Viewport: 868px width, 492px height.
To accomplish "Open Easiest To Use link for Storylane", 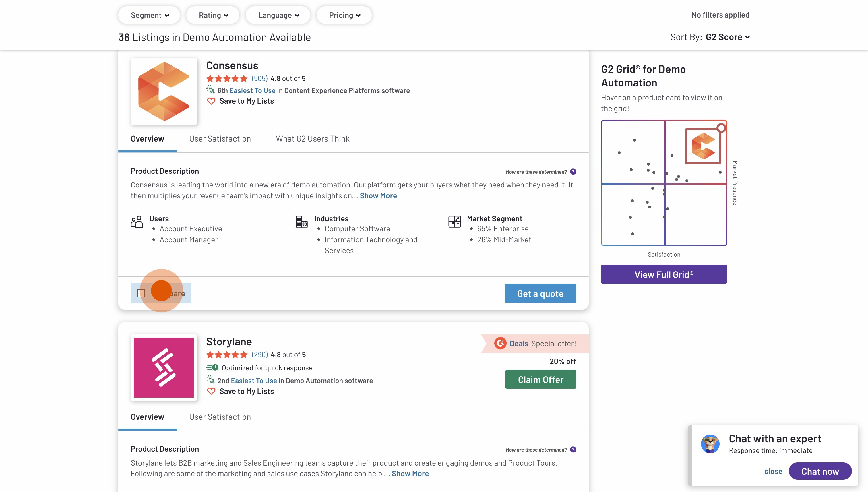I will click(254, 381).
